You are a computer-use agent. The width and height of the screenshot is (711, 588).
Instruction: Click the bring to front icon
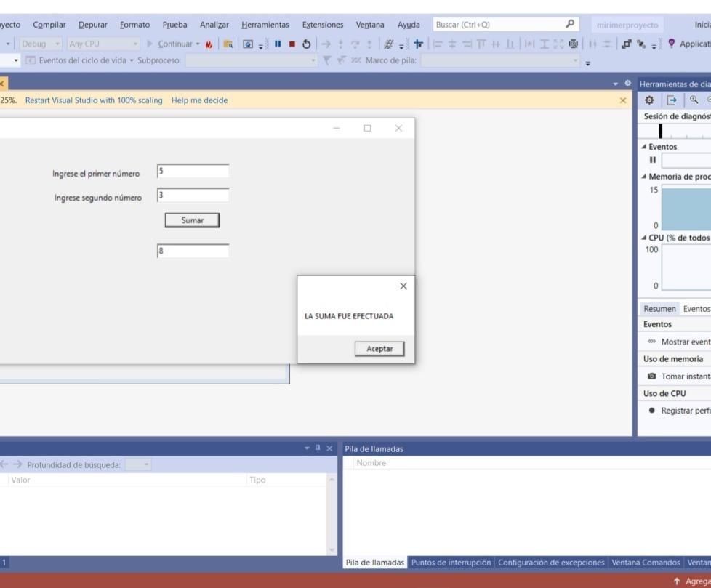(627, 44)
